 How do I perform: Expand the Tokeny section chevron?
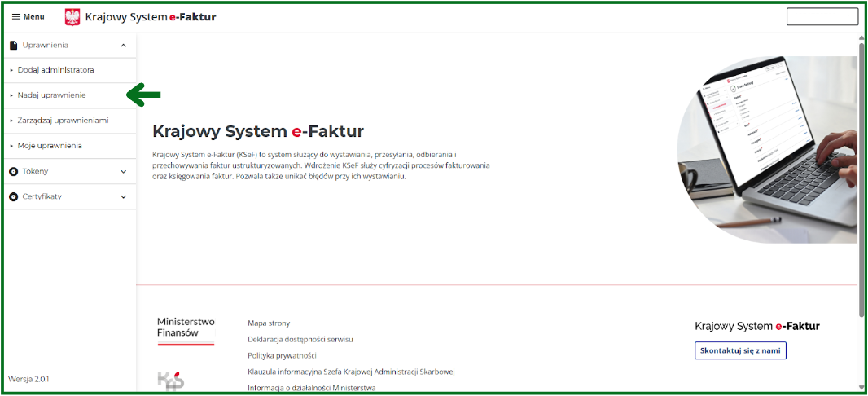point(124,172)
